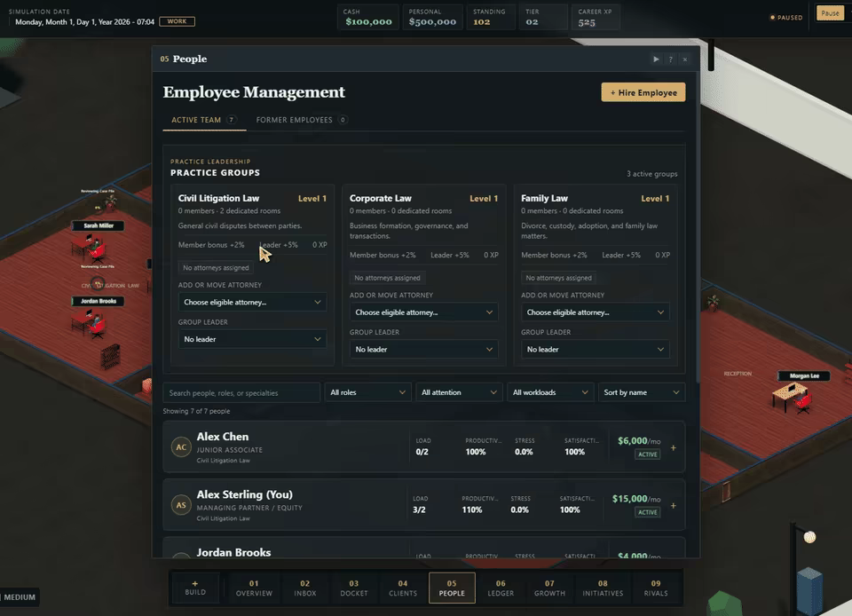852x616 pixels.
Task: Click the Medium speed button
Action: coord(19,597)
